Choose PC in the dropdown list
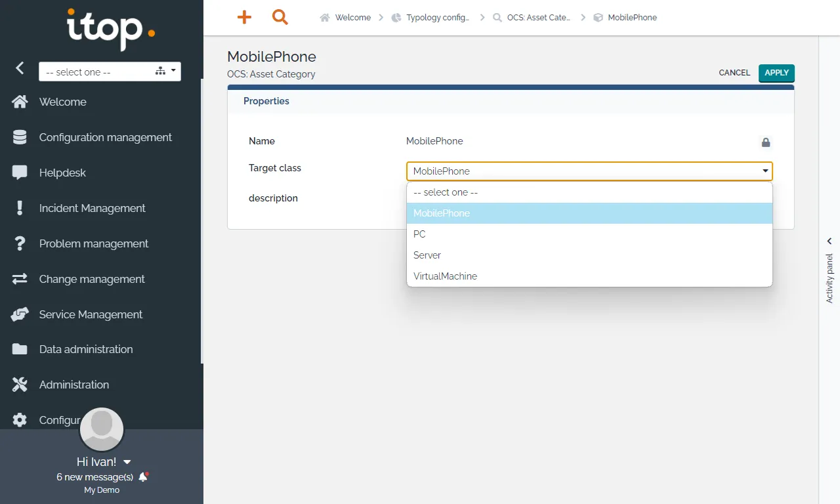 589,234
